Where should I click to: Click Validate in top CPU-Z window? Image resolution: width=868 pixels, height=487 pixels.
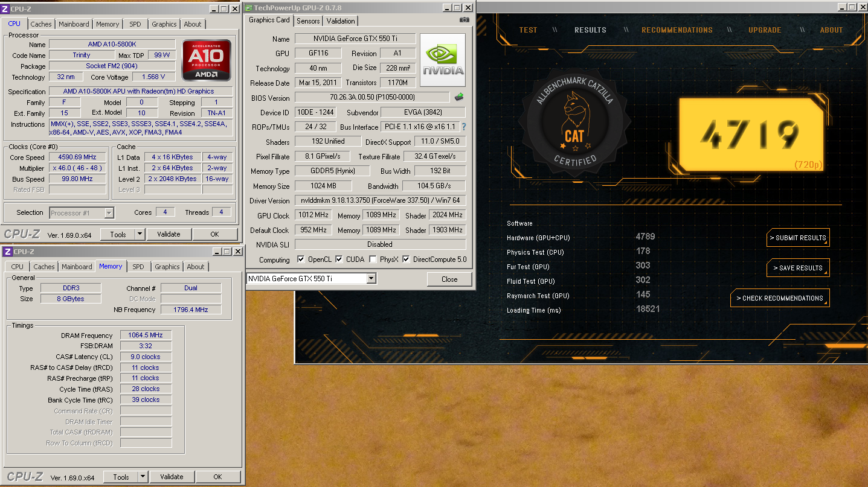(x=169, y=234)
